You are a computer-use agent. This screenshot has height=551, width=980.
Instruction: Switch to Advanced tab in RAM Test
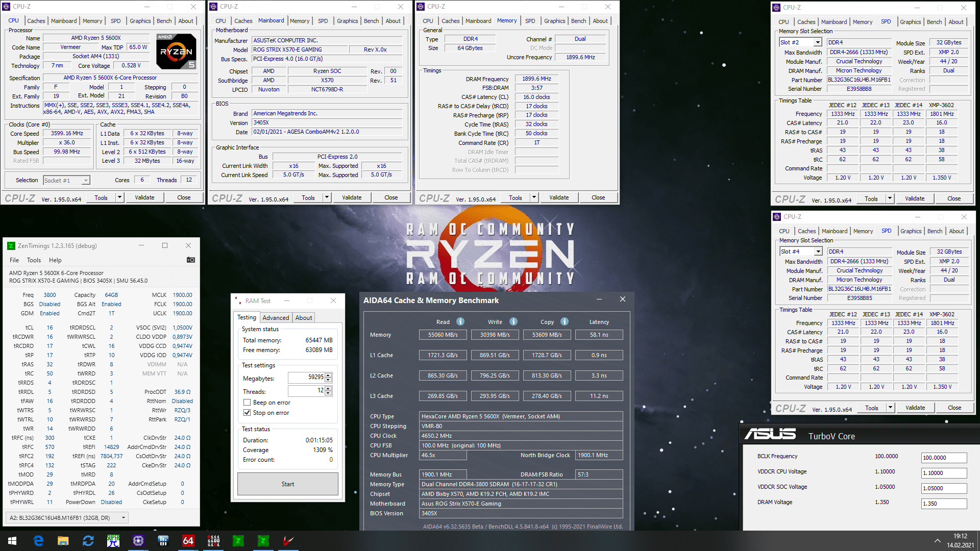[x=276, y=317]
